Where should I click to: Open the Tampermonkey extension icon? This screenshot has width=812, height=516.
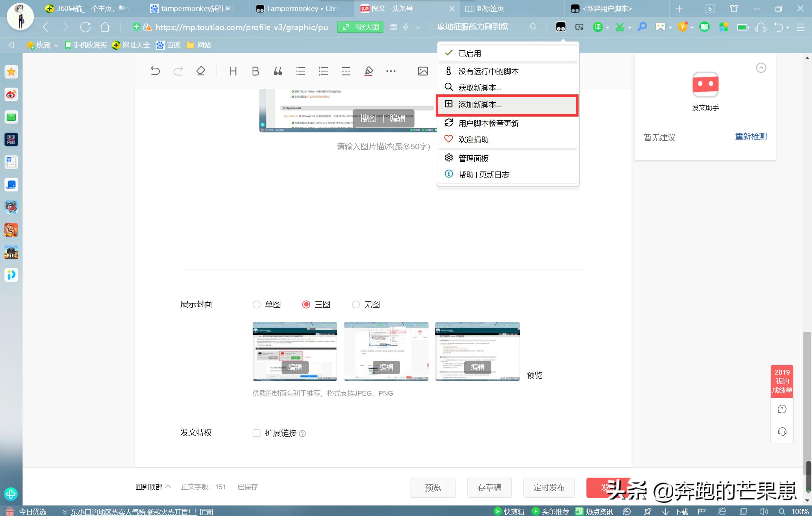(561, 27)
